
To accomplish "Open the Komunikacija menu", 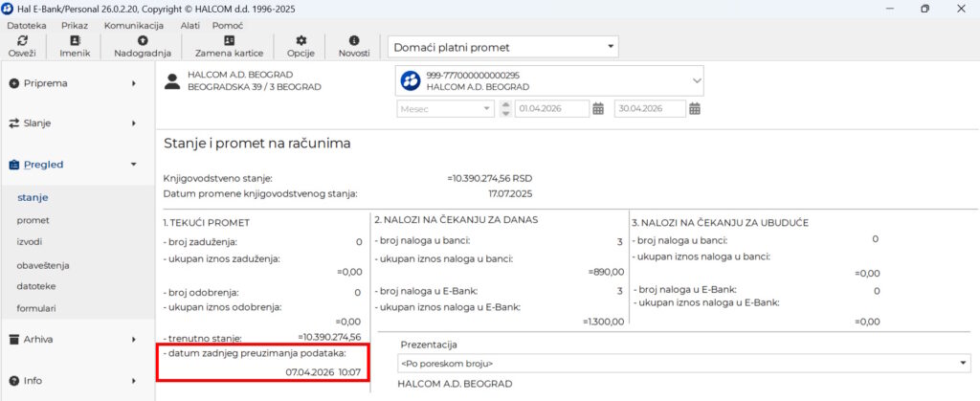I will pyautogui.click(x=136, y=24).
